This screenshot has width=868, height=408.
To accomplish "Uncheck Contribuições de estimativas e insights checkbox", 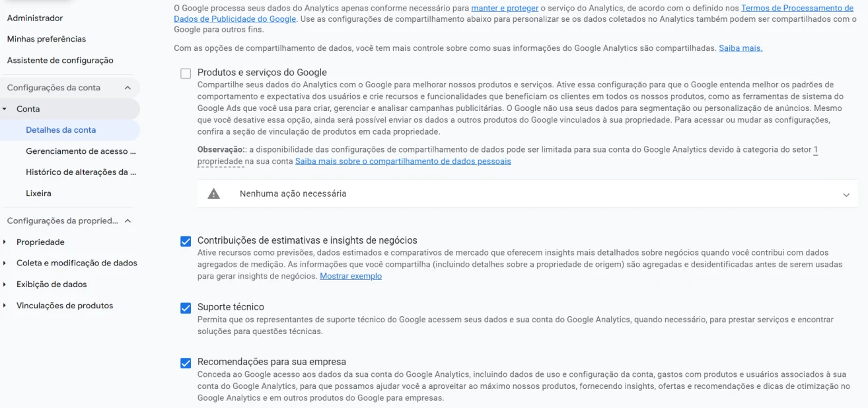I will point(186,241).
